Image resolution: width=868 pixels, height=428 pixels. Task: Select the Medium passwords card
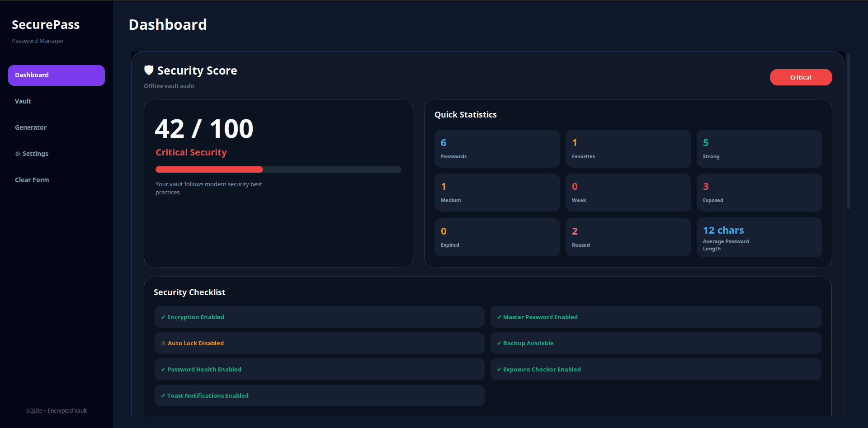[497, 193]
